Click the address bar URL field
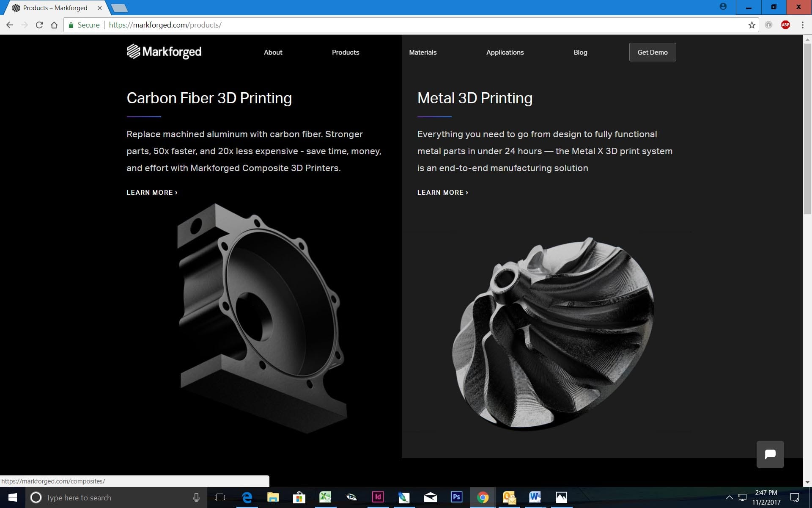Image resolution: width=812 pixels, height=508 pixels. click(x=381, y=25)
